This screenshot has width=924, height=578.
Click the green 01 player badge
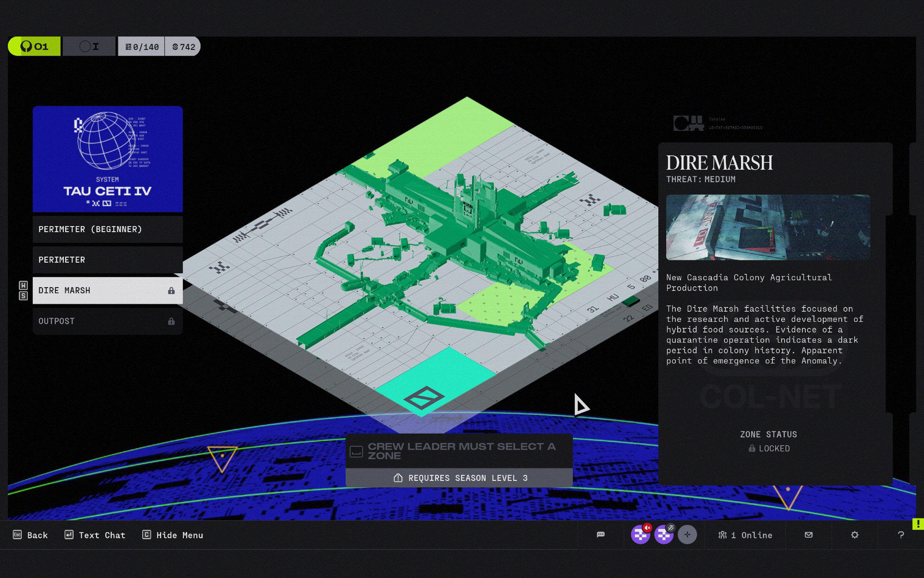(34, 46)
